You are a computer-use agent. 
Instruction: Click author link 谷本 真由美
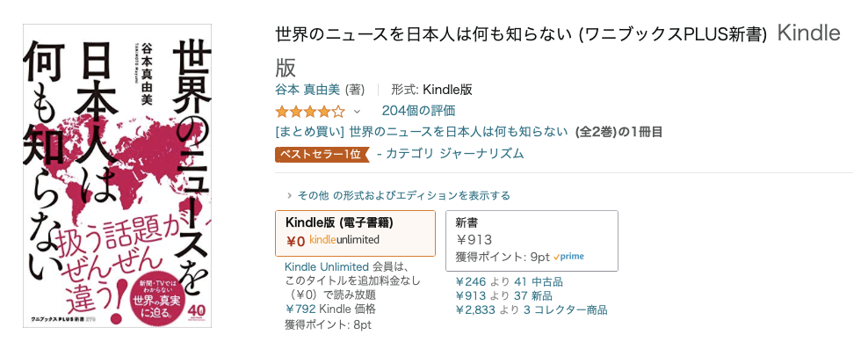coord(307,90)
